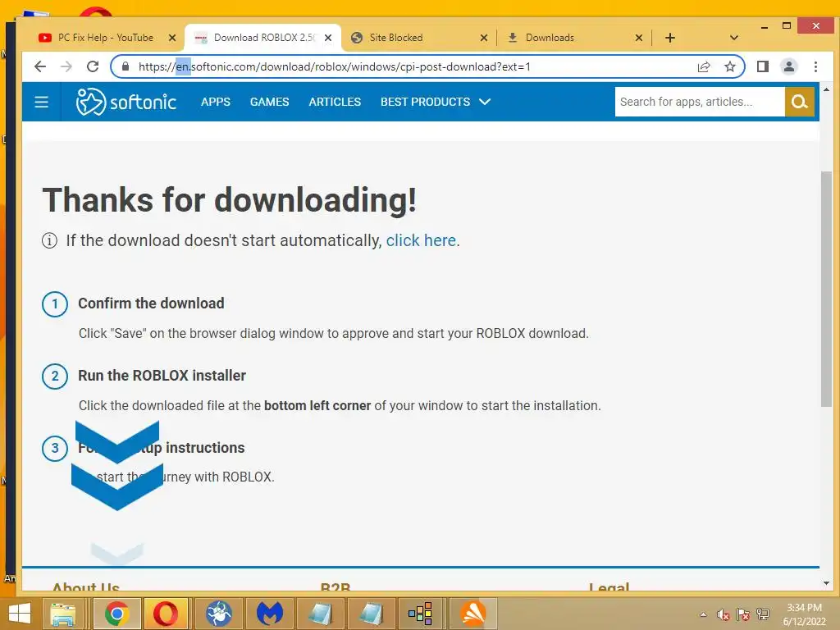Open the blue bug antispyware taskbar icon
The image size is (840, 630).
219,614
